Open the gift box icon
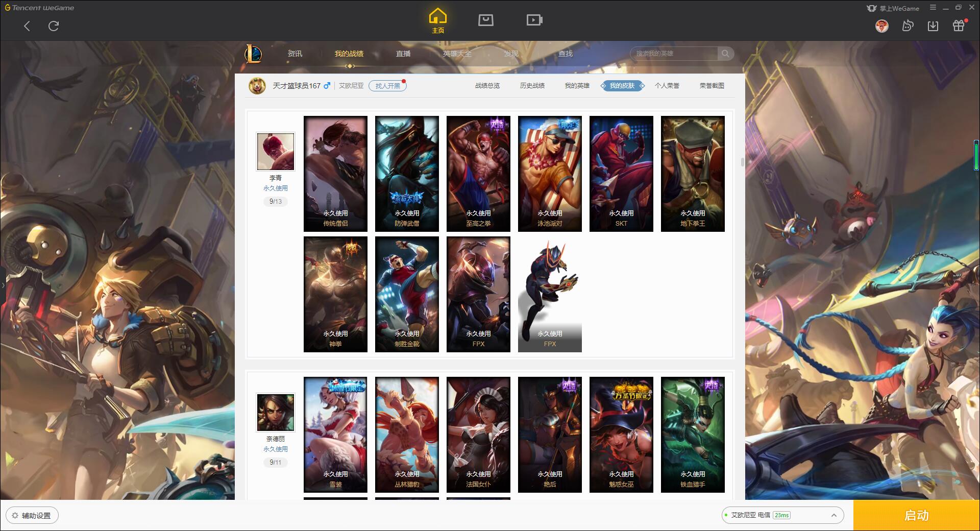The width and height of the screenshot is (980, 531). (959, 26)
